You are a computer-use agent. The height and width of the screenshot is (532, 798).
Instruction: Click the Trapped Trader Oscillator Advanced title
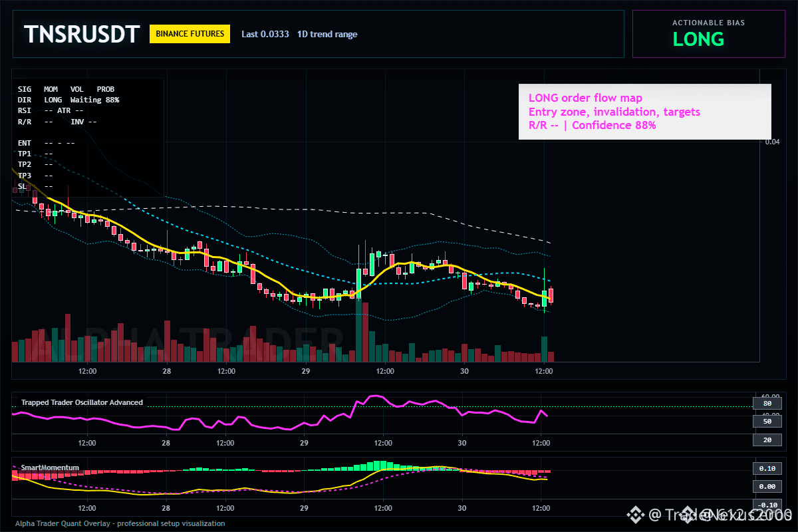tap(82, 402)
